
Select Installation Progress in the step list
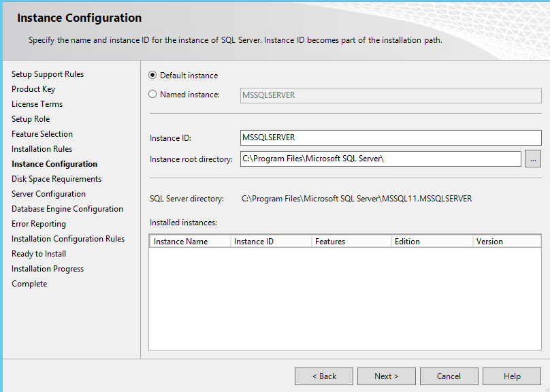click(x=48, y=269)
